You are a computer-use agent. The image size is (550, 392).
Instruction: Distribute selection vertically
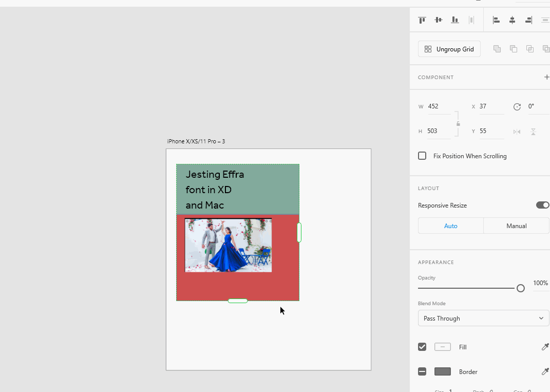[x=471, y=20]
